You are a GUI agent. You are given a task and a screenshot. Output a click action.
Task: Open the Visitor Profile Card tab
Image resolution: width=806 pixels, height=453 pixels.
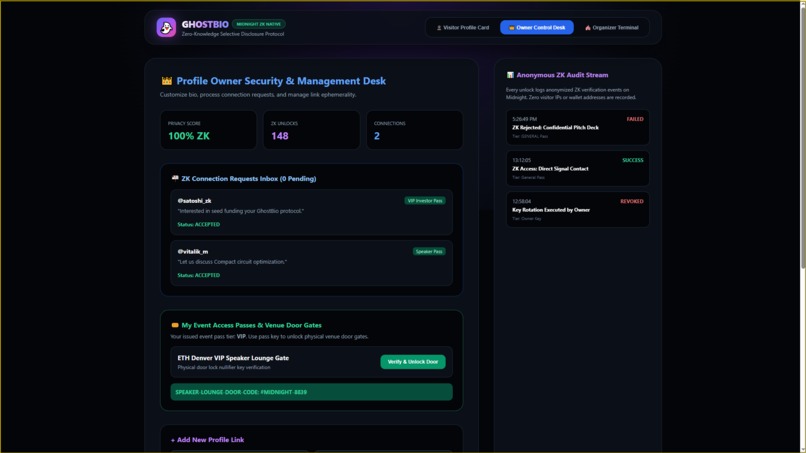[x=463, y=28]
